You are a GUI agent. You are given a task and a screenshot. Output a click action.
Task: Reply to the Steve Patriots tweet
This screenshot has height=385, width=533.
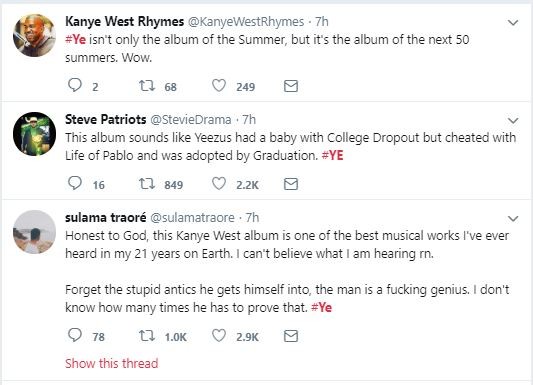click(75, 183)
